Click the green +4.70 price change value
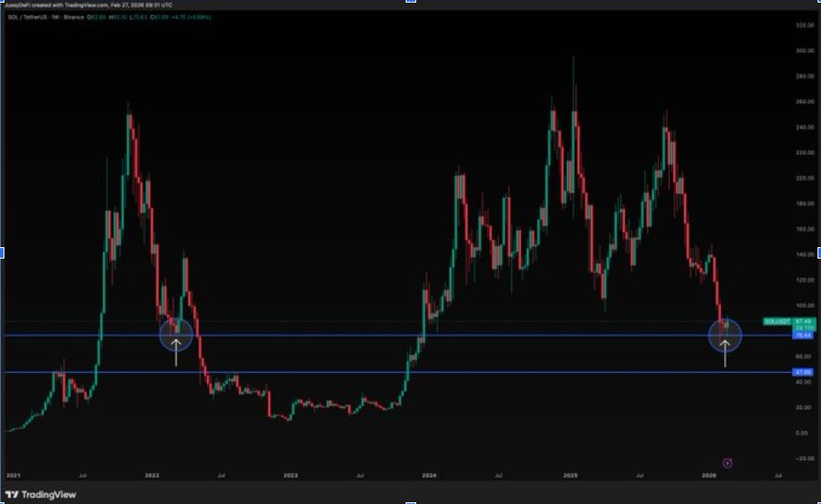The height and width of the screenshot is (504, 821). 191,18
